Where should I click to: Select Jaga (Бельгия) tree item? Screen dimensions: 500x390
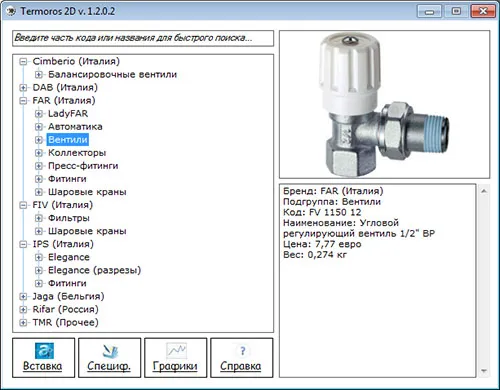(x=68, y=296)
